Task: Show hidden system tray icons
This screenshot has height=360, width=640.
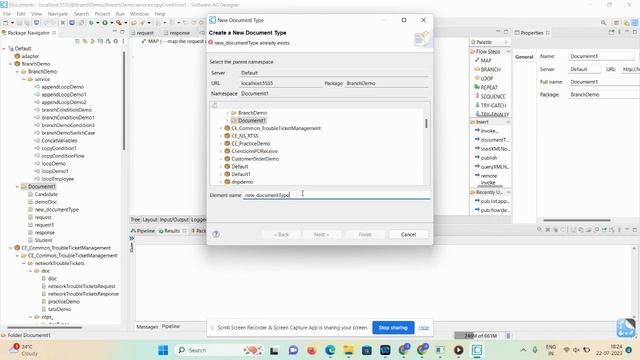Action: click(523, 350)
